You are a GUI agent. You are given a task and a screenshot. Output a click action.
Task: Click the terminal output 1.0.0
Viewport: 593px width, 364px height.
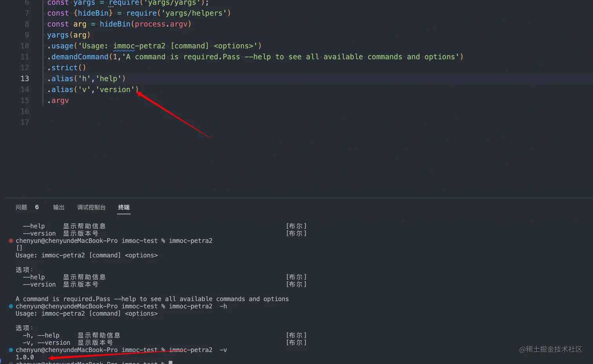point(25,357)
